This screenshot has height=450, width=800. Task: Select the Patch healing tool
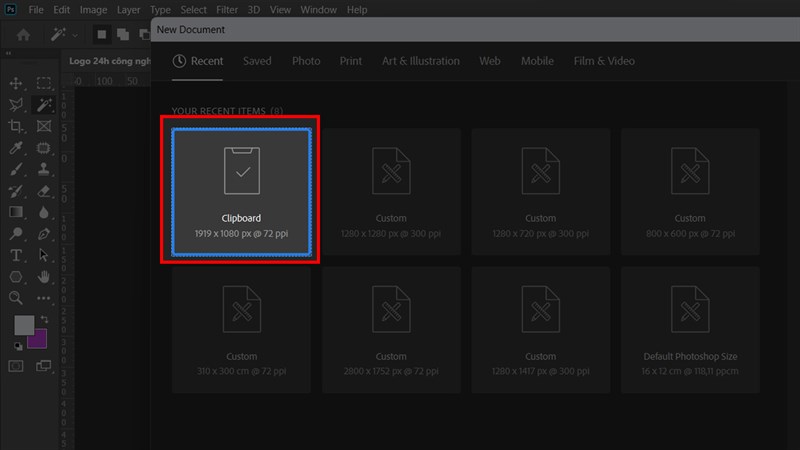point(43,148)
